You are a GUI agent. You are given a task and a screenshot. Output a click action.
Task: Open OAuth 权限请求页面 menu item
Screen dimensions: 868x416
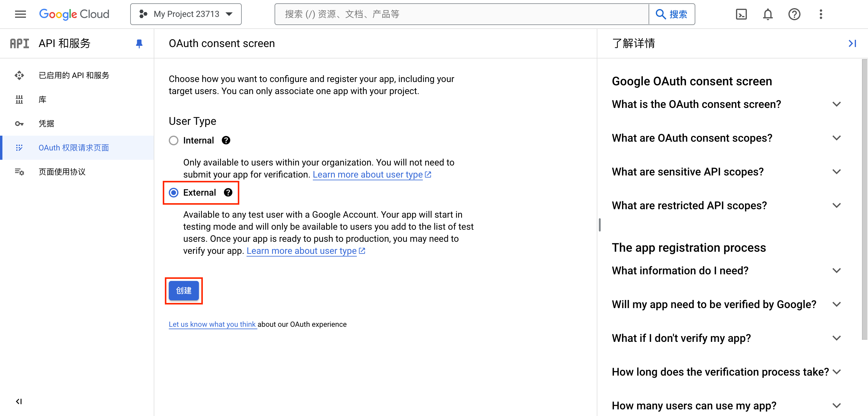click(77, 148)
